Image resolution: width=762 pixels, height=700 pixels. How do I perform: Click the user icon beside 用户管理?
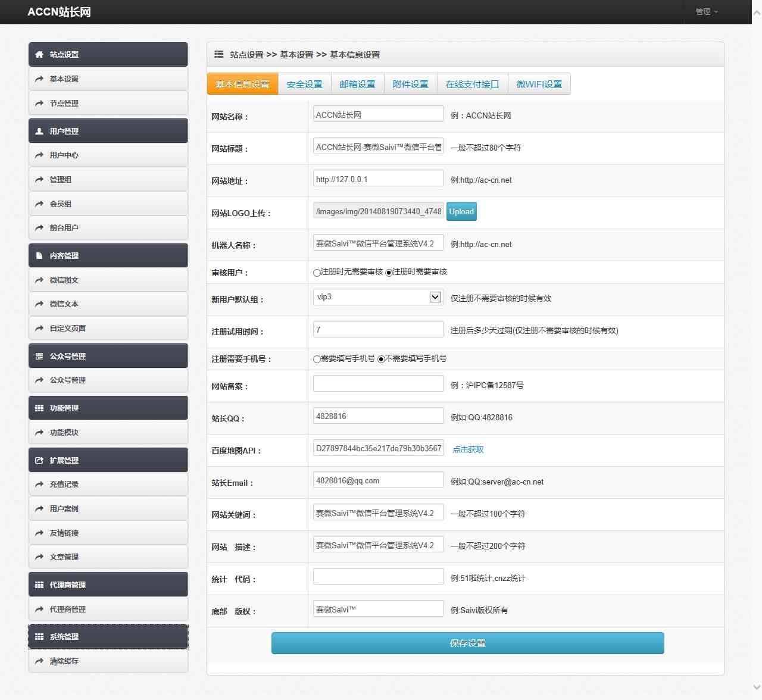39,132
